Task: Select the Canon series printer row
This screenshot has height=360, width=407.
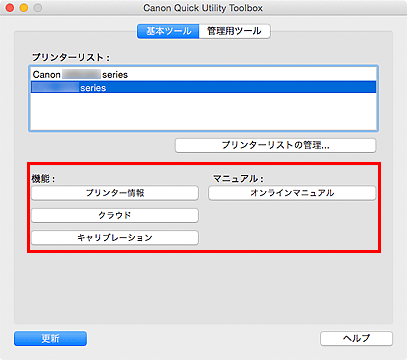Action: [x=203, y=74]
